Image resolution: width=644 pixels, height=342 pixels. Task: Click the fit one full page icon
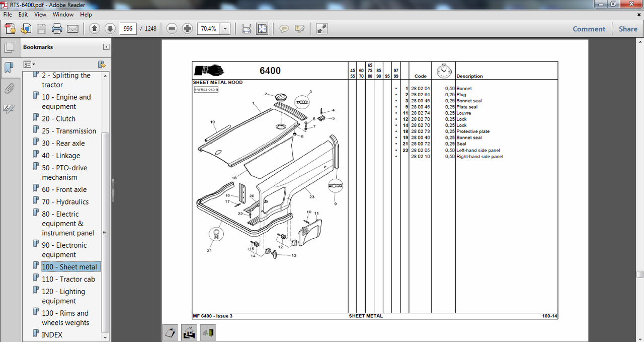(x=262, y=29)
